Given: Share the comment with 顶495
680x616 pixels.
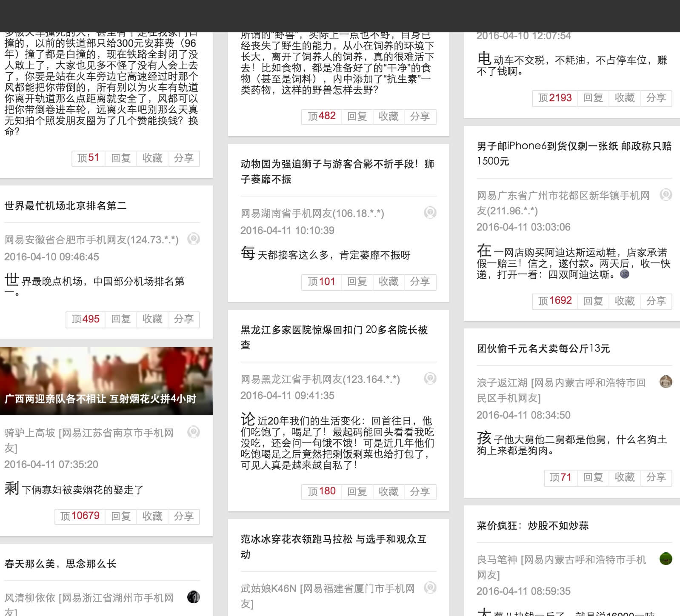Looking at the screenshot, I should click(x=184, y=319).
